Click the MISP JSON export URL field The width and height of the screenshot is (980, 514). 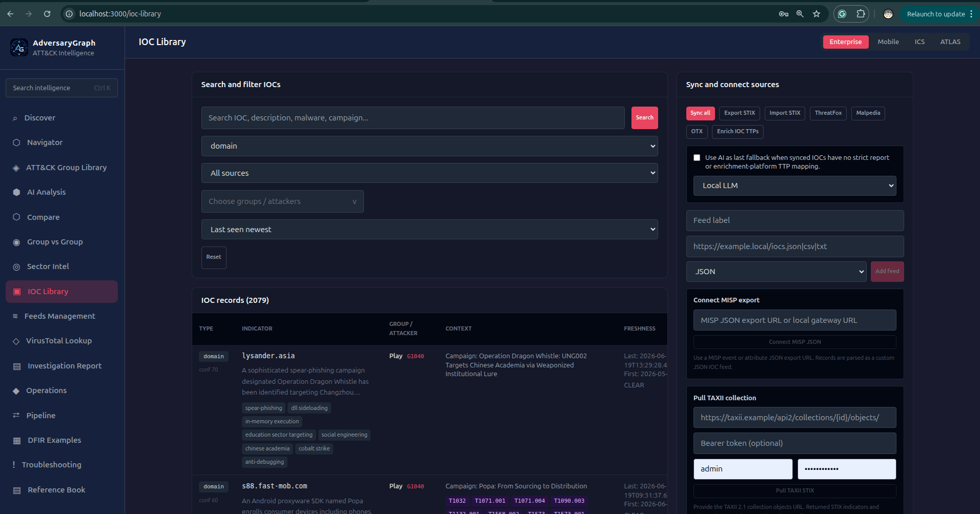795,320
